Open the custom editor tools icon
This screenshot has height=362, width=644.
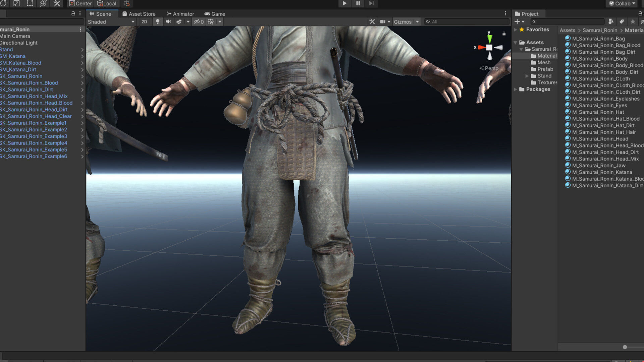coord(57,3)
